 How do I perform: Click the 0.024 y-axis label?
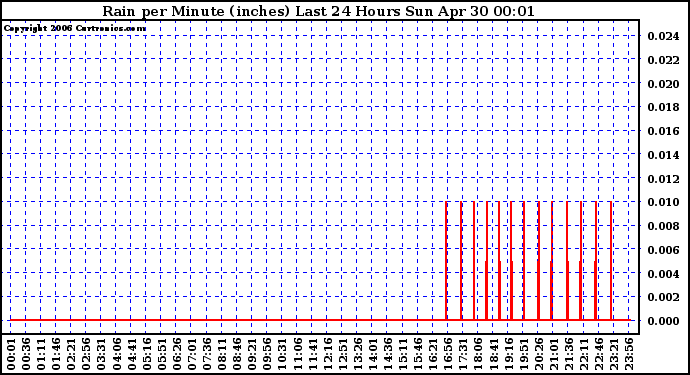point(663,36)
